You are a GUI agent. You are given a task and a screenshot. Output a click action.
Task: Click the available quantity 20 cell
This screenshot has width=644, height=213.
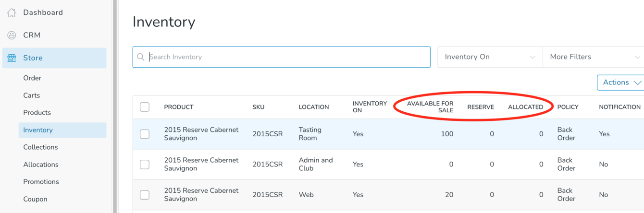tap(449, 195)
